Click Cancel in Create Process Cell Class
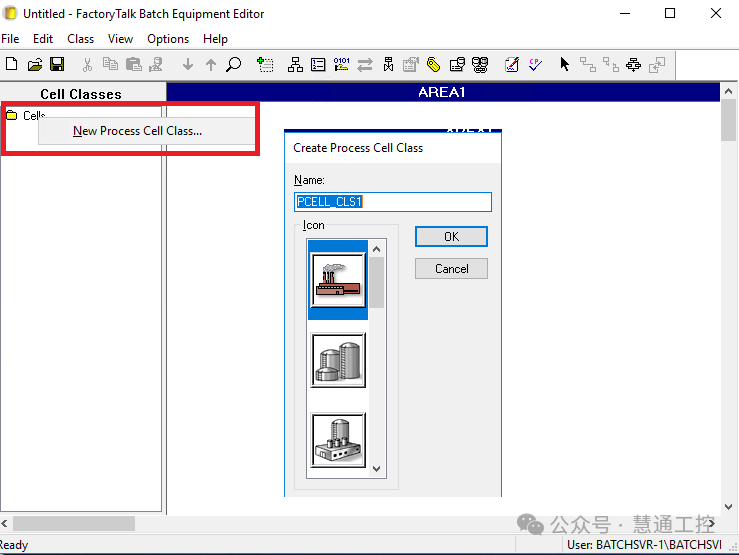Viewport: 739px width, 555px height. coord(451,269)
